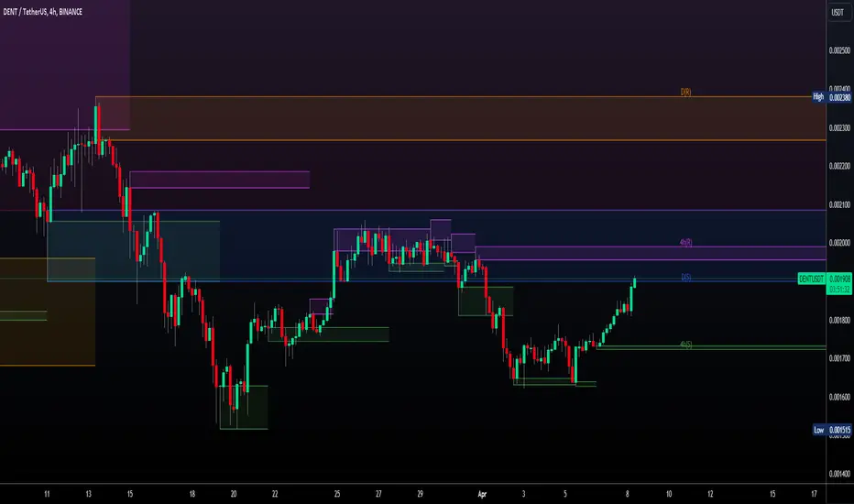Click the current price 0.001908 tag

[839, 279]
